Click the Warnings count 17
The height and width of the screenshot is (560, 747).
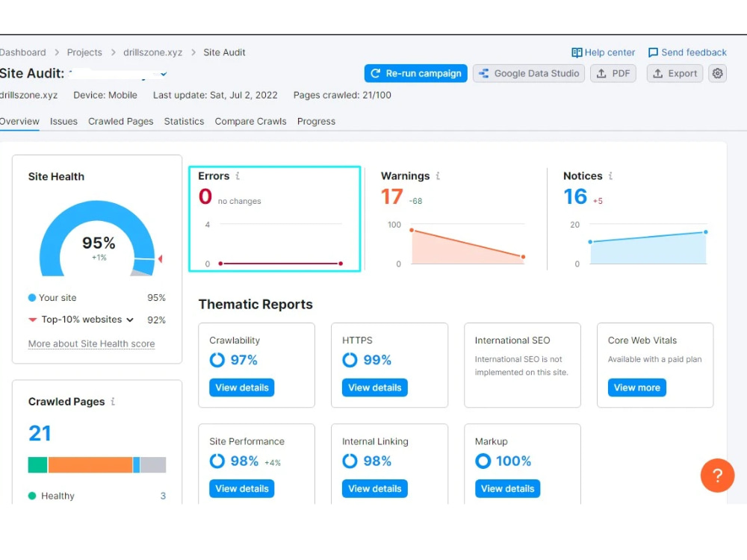[x=391, y=196]
